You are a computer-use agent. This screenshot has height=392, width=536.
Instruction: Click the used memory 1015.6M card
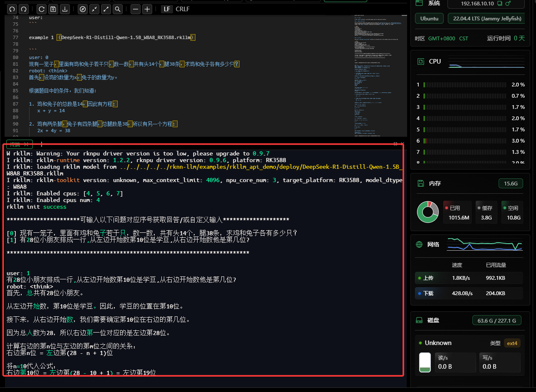[x=458, y=212]
